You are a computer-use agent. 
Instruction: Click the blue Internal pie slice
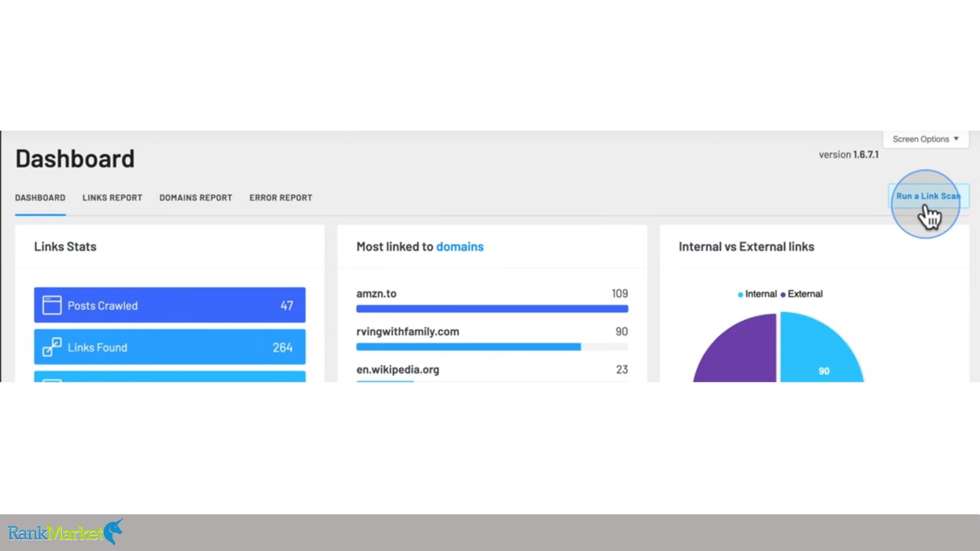click(x=818, y=352)
